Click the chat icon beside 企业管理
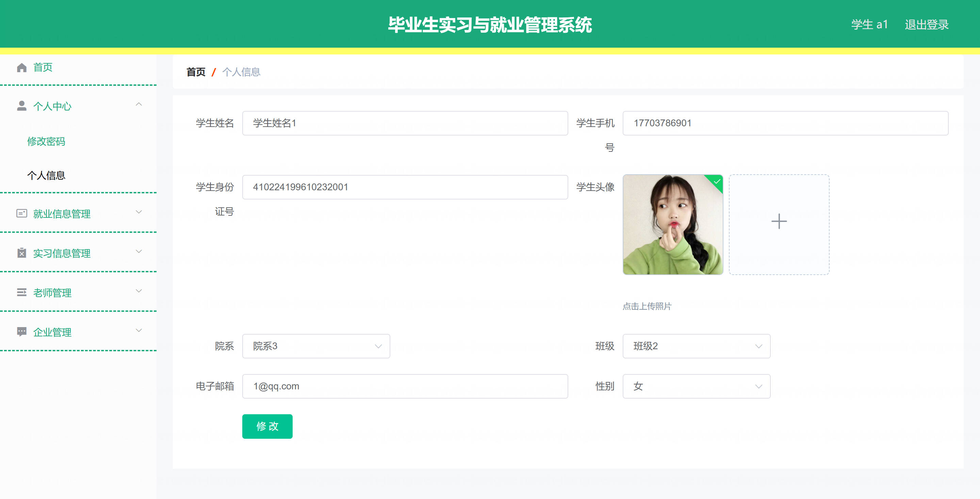This screenshot has height=499, width=980. point(22,332)
